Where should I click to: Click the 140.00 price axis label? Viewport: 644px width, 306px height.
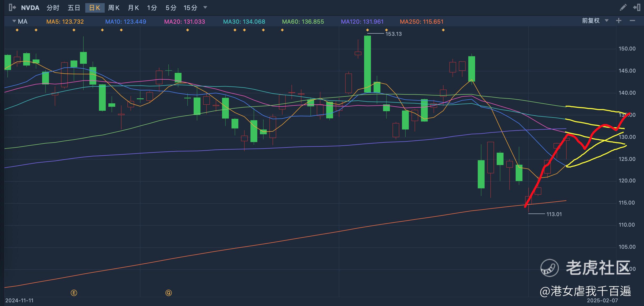tap(627, 93)
